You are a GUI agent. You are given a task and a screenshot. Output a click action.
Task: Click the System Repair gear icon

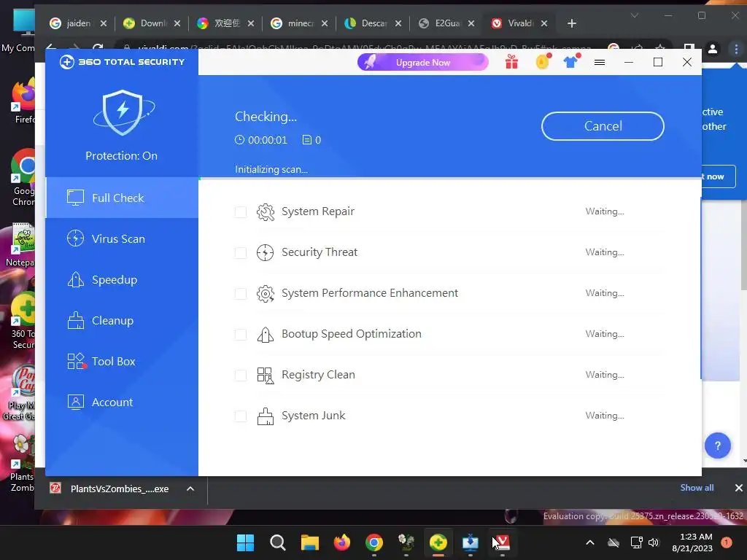266,212
